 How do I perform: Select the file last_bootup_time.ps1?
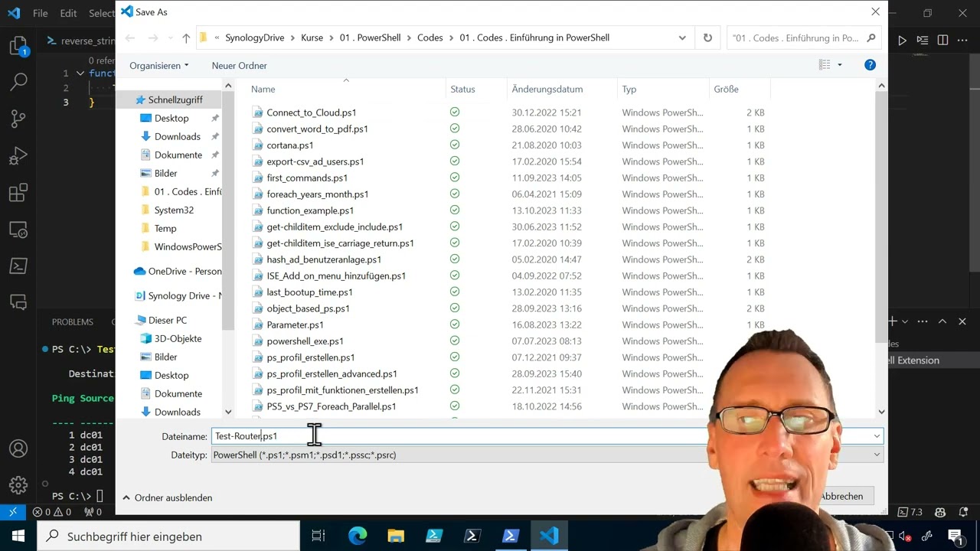coord(309,292)
